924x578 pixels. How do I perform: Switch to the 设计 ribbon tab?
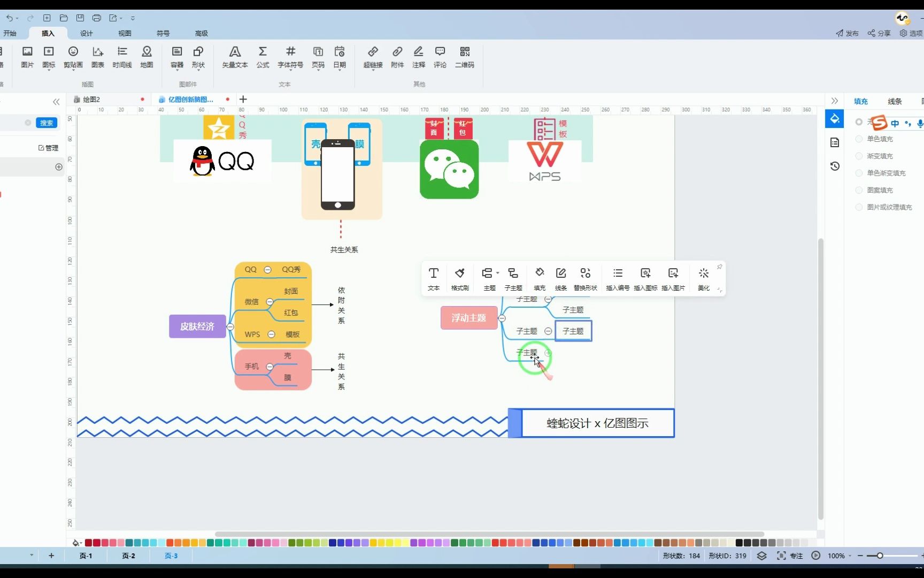point(87,33)
